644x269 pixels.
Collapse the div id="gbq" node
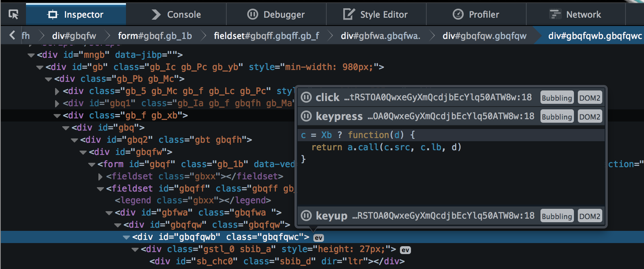pyautogui.click(x=66, y=128)
